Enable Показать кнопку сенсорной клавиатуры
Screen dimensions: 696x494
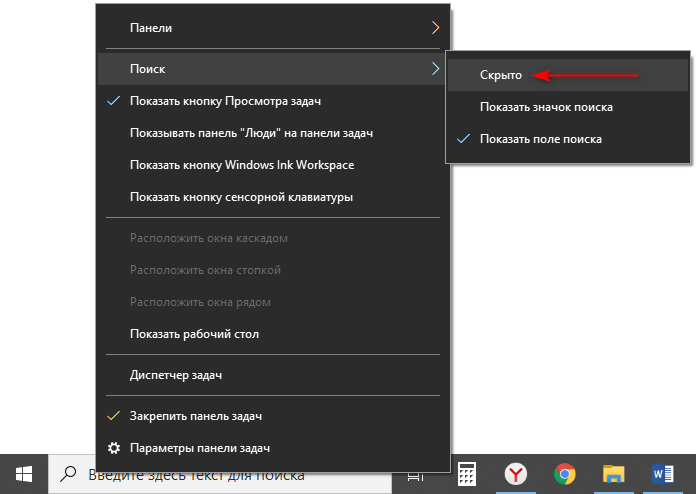(273, 197)
